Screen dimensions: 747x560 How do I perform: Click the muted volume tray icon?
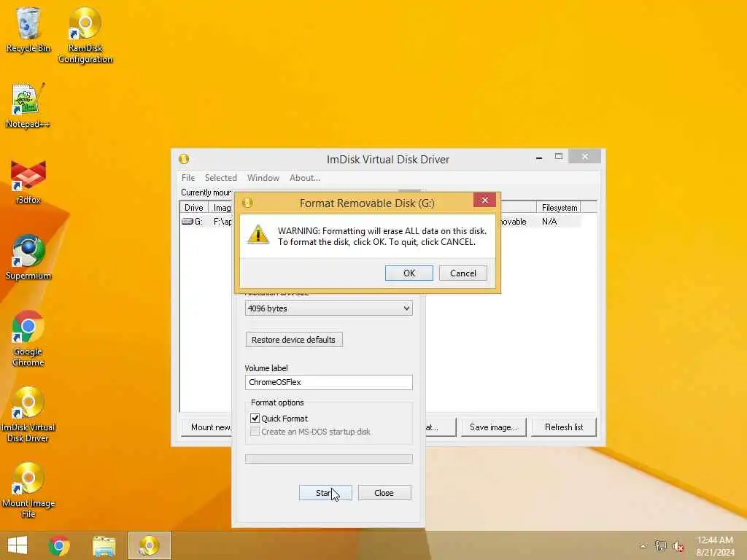point(678,546)
